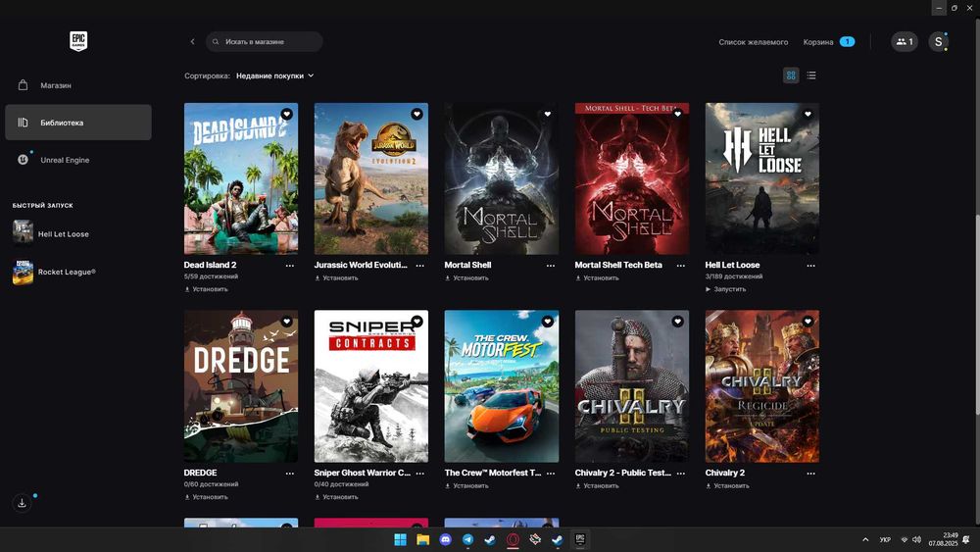Open the friends list icon

[x=905, y=42]
